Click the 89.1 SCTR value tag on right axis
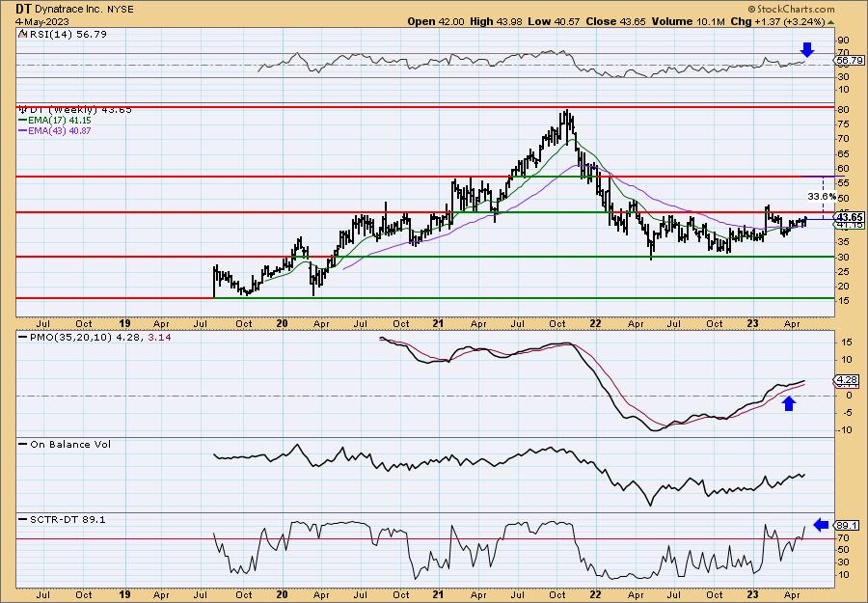The height and width of the screenshot is (603, 868). click(x=848, y=526)
